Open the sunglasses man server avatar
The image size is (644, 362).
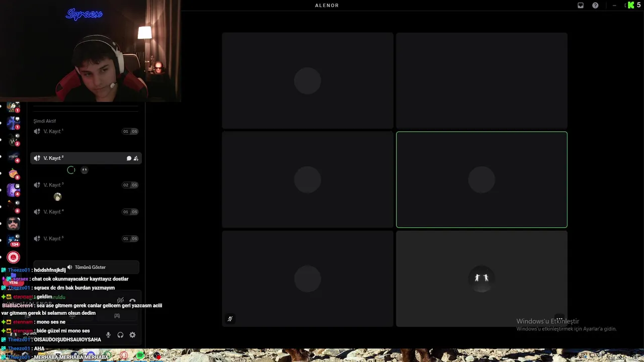[14, 223]
